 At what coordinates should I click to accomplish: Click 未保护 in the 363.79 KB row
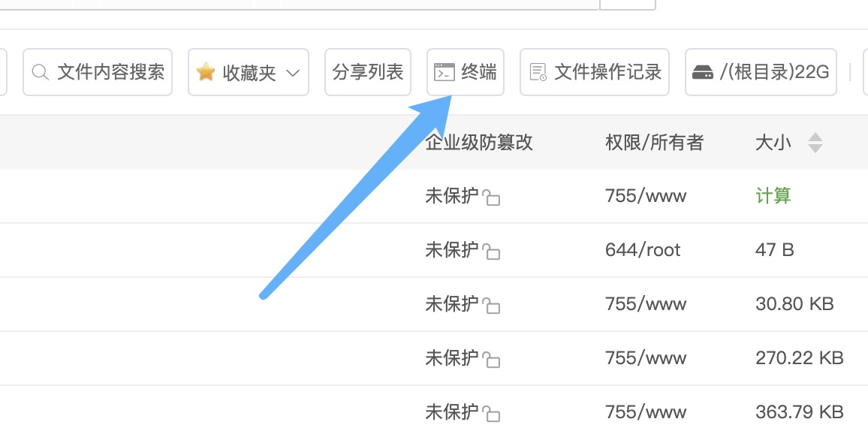452,412
